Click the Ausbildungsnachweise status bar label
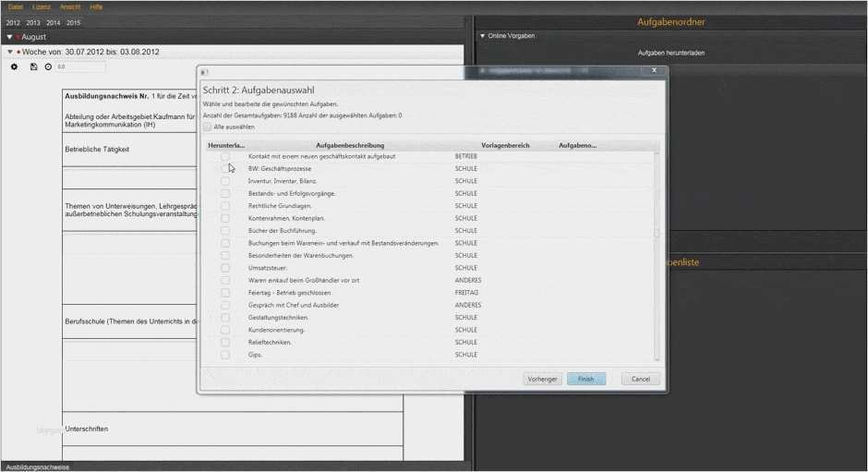This screenshot has height=472, width=868. click(x=38, y=467)
